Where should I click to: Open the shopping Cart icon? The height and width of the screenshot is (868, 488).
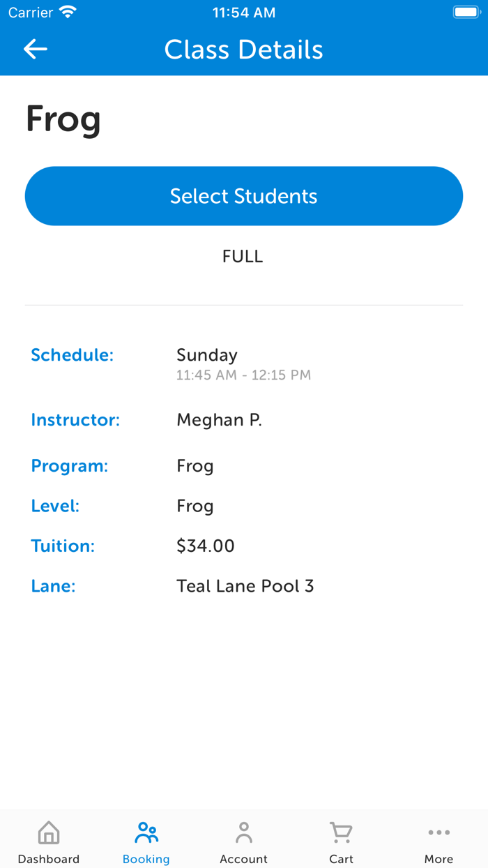coord(341,832)
